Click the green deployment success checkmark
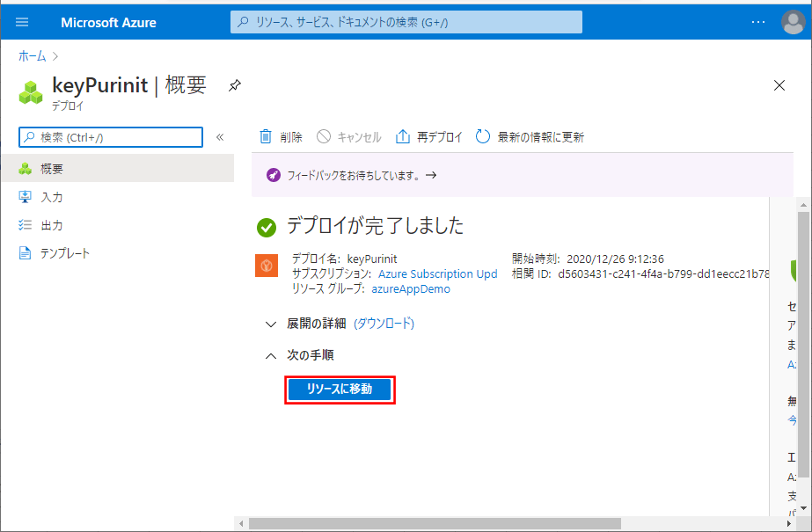The height and width of the screenshot is (532, 812). (x=267, y=227)
